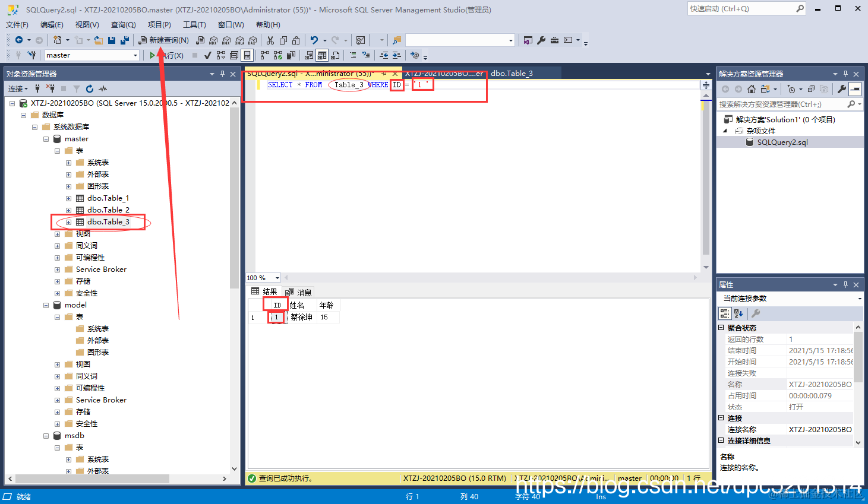
Task: Click the New Query (新建查询) button
Action: 164,40
